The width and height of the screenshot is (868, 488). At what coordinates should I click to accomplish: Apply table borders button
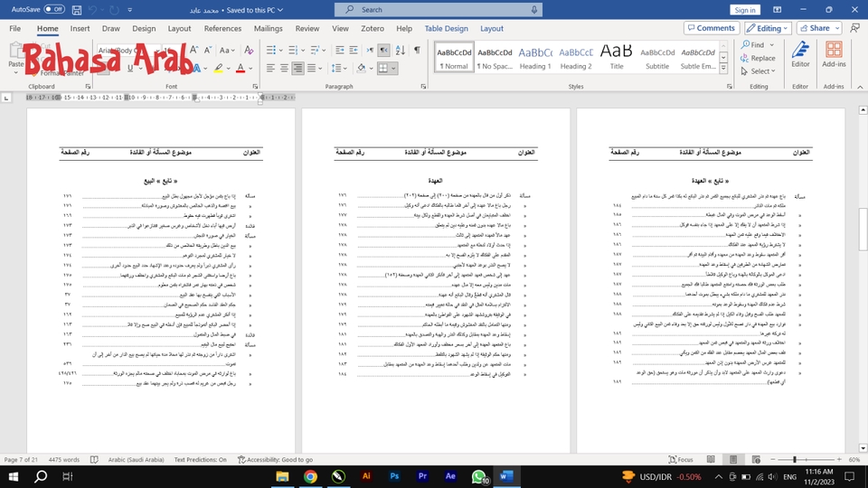[x=383, y=68]
